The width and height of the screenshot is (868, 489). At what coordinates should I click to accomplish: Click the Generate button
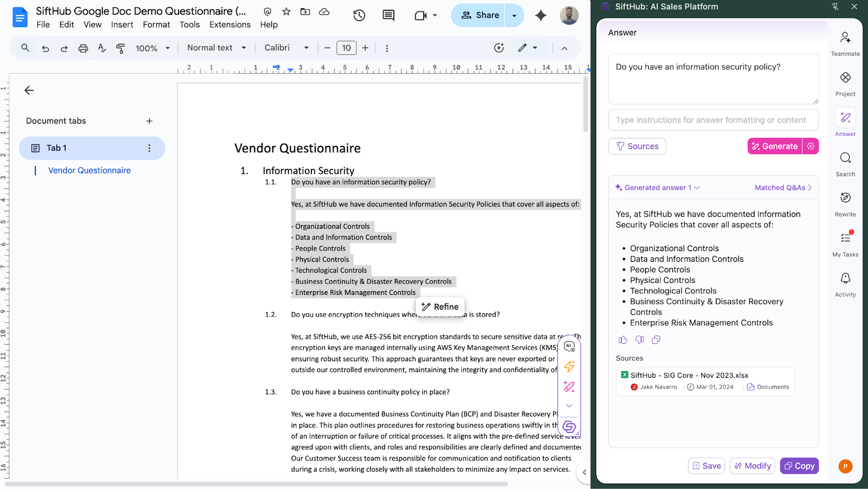(x=774, y=146)
